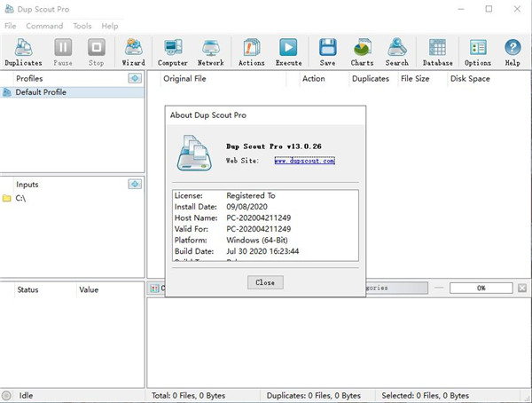
Task: Select the Network toolbar icon
Action: [x=211, y=52]
